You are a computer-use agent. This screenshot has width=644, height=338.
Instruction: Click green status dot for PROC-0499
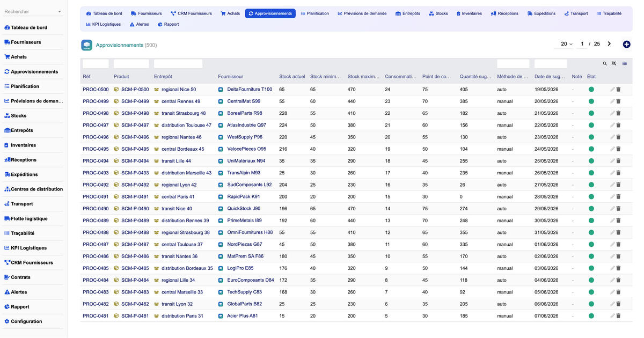[x=591, y=101]
